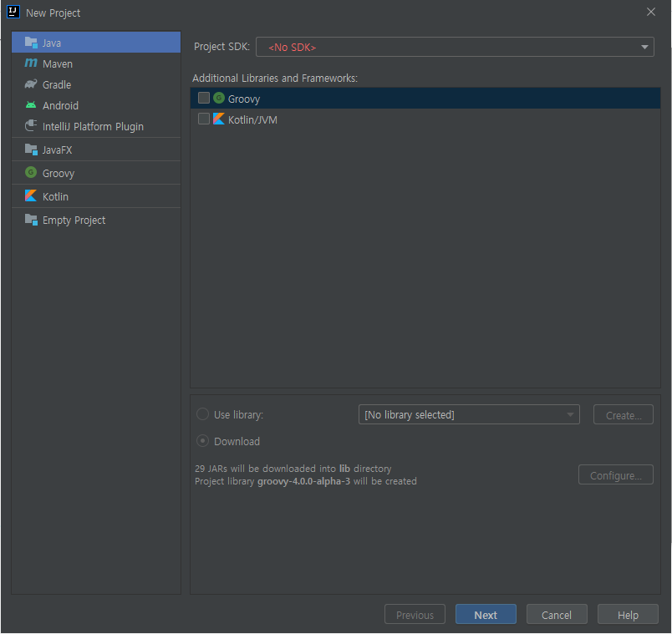Click the IntelliJ IDEA logo in title bar

click(x=13, y=12)
